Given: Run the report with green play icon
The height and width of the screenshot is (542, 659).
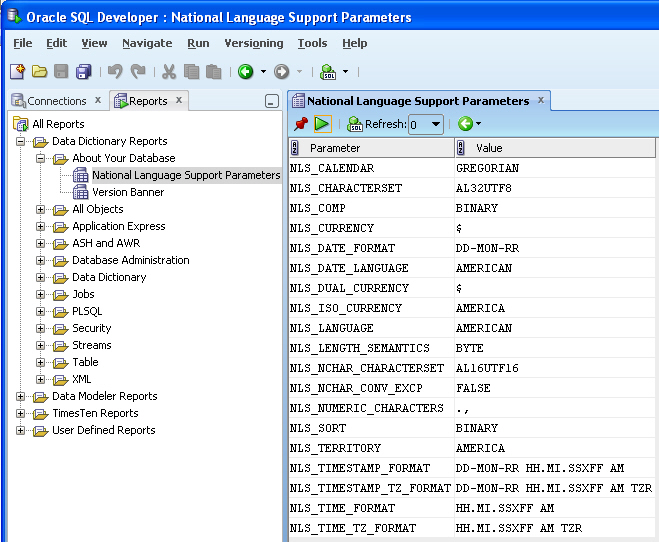Looking at the screenshot, I should coord(322,124).
